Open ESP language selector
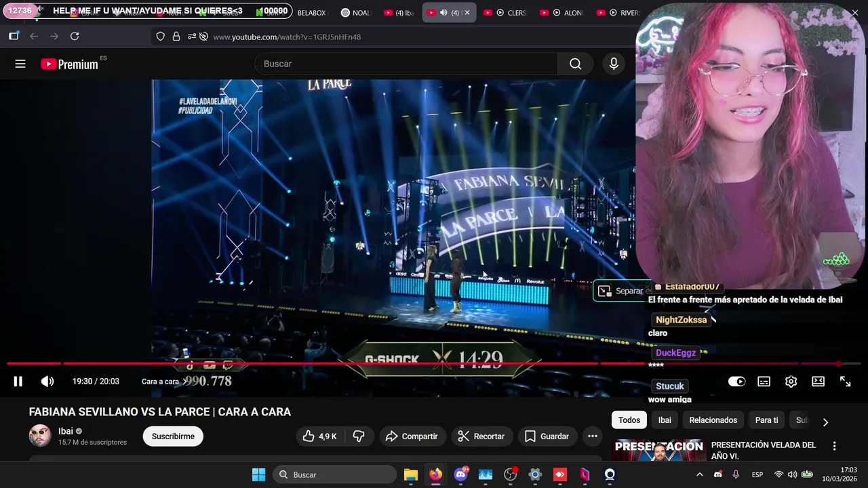The height and width of the screenshot is (488, 868). tap(757, 474)
